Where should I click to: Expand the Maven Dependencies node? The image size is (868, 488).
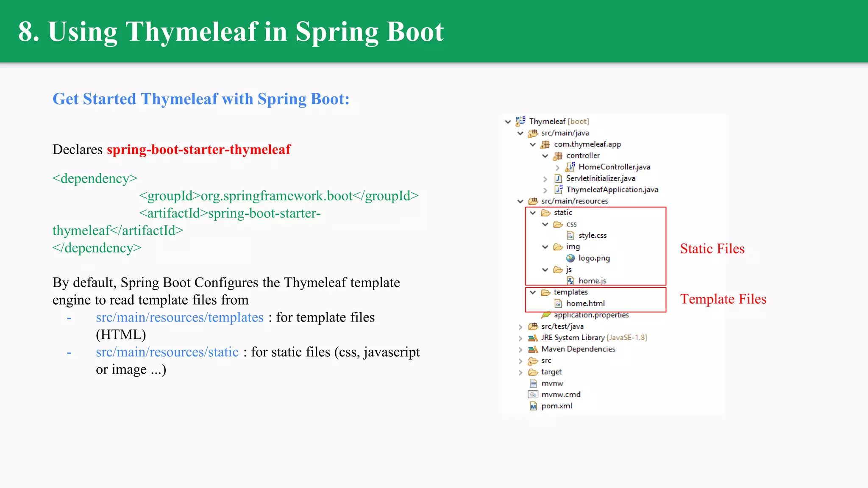coord(520,349)
